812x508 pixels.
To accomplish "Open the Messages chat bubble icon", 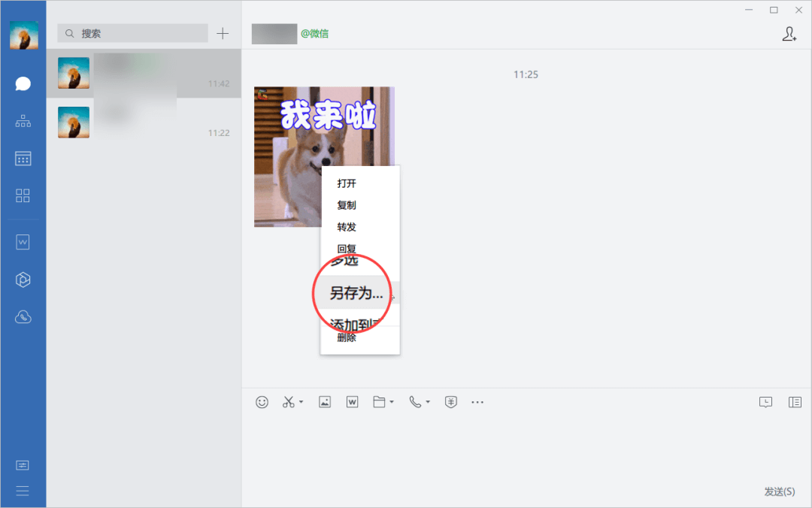I will point(23,84).
